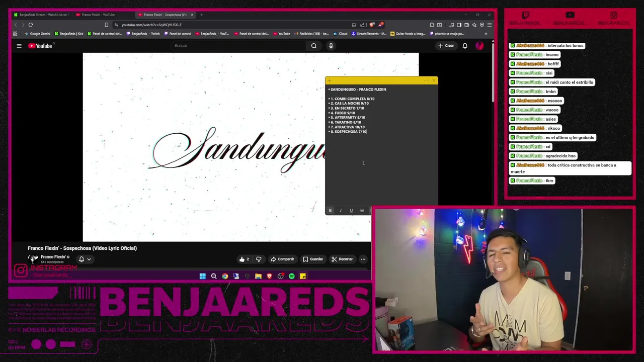The height and width of the screenshot is (362, 644).
Task: Click the 'SANDUNGUEO - FRANCO FLEXIN' note title
Action: [x=358, y=89]
